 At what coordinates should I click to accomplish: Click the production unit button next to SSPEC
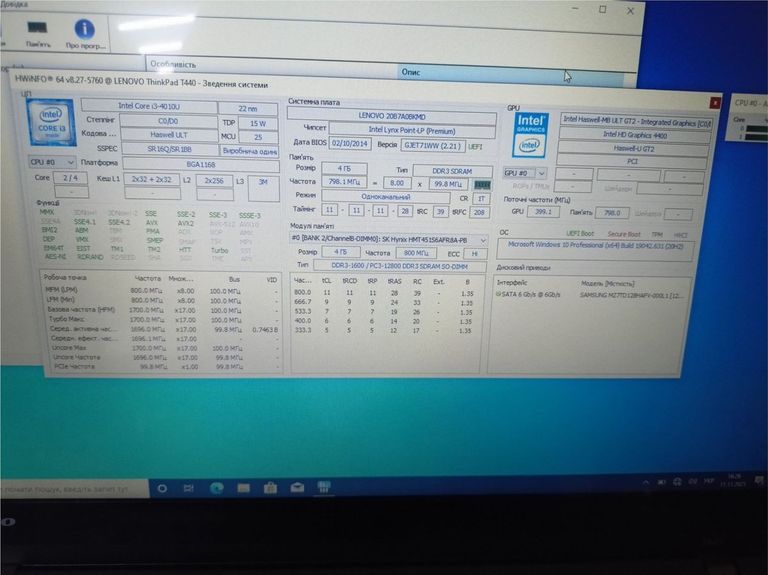point(250,151)
